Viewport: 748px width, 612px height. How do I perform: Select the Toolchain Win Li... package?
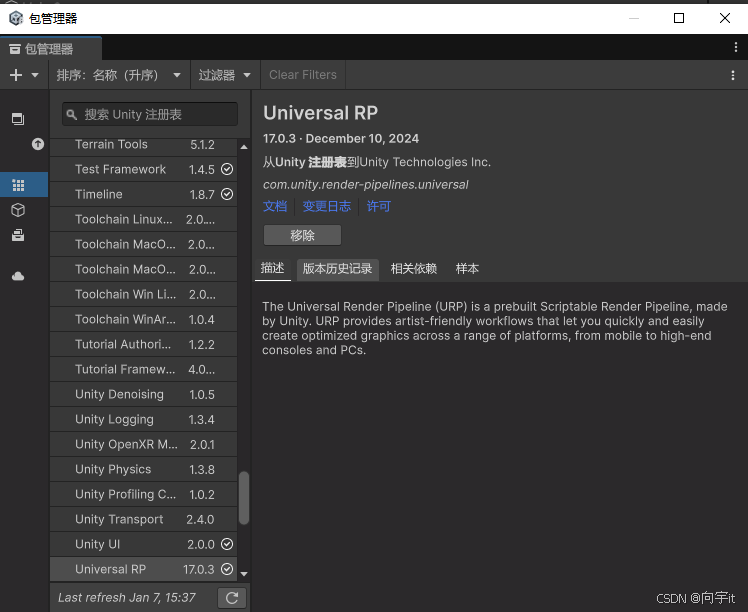(x=144, y=294)
